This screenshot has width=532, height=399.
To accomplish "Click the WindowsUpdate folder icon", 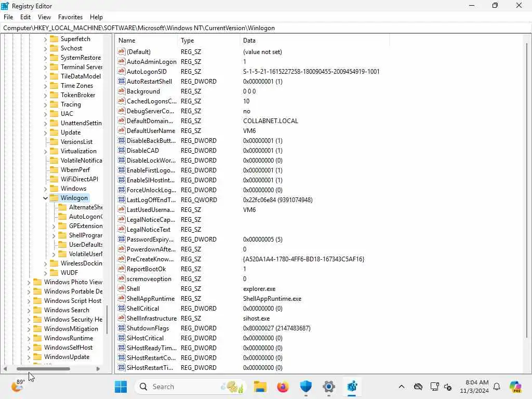I will coord(37,357).
